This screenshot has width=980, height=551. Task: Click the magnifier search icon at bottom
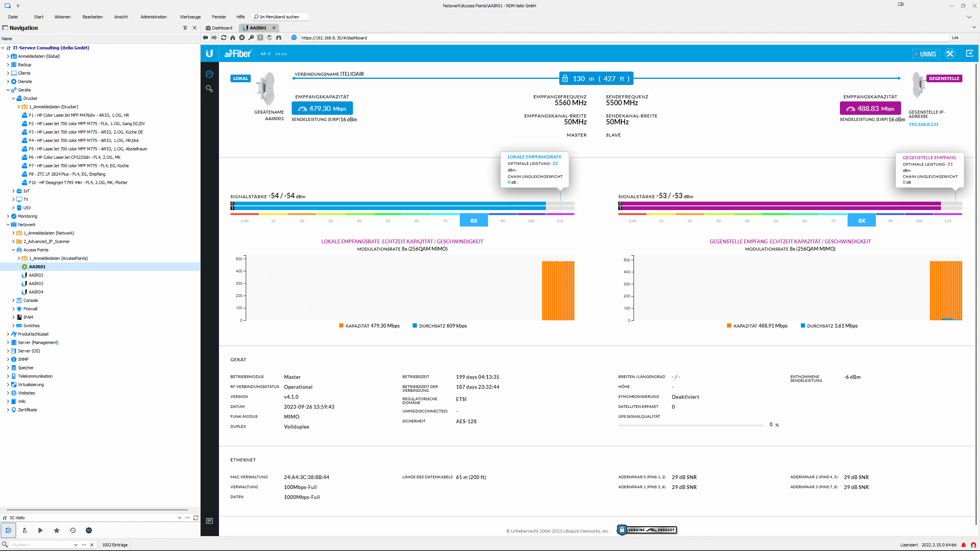pyautogui.click(x=5, y=544)
